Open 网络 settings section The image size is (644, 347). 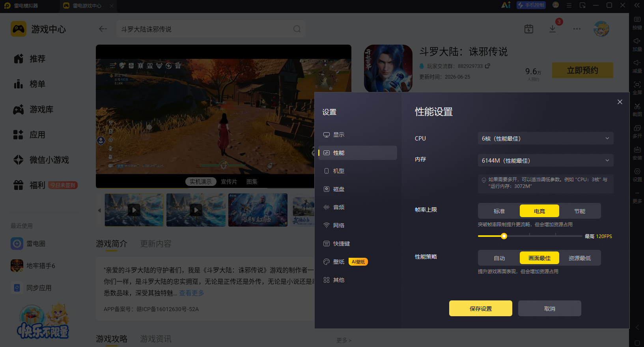tap(358, 225)
